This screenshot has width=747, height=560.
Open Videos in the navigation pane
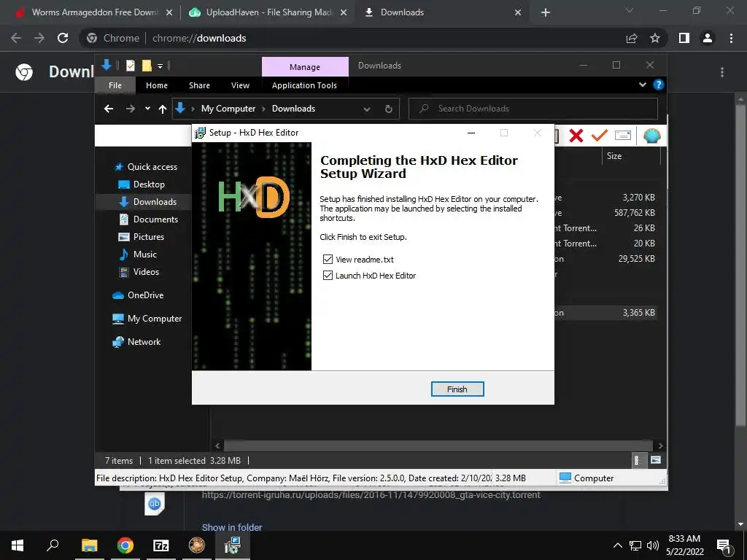tap(146, 272)
